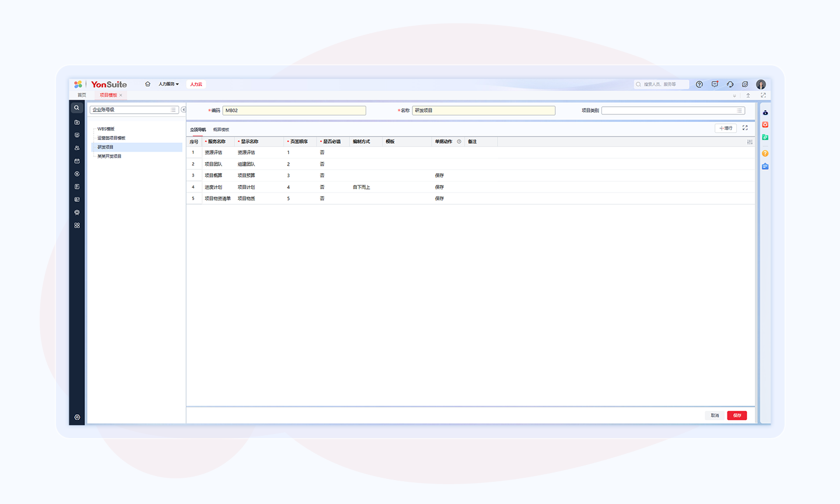840x504 pixels.
Task: Open the 企业账号级 selector list
Action: [173, 110]
